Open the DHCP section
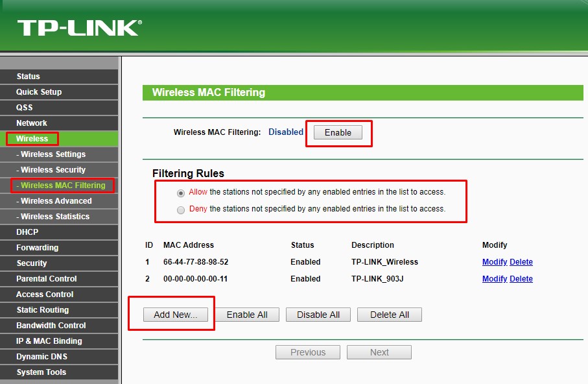Viewport: 588px width, 384px height. coord(59,232)
